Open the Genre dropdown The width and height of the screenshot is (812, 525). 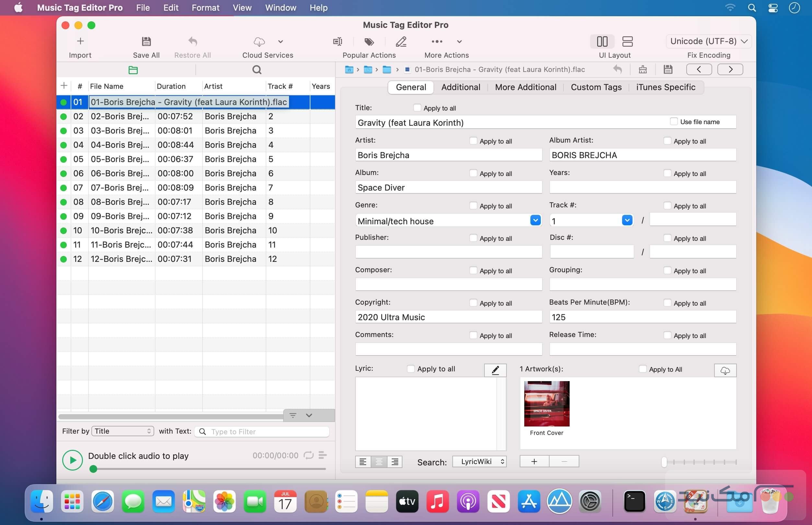535,220
